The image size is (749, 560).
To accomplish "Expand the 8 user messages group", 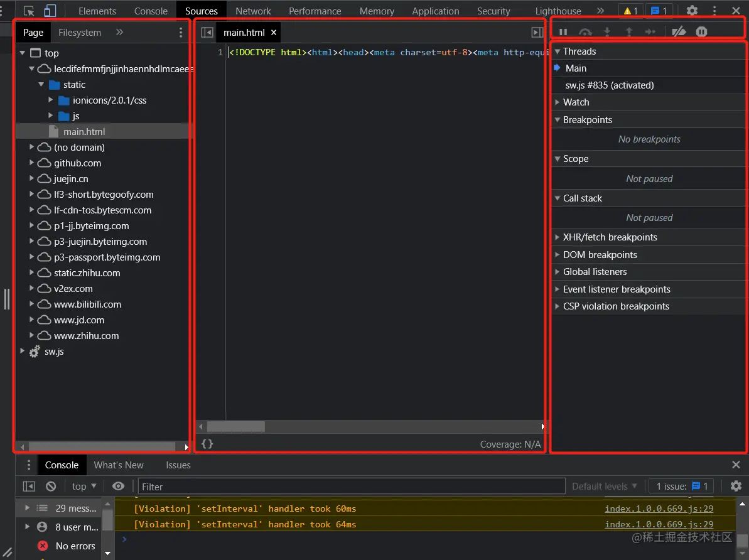I will coord(27,527).
